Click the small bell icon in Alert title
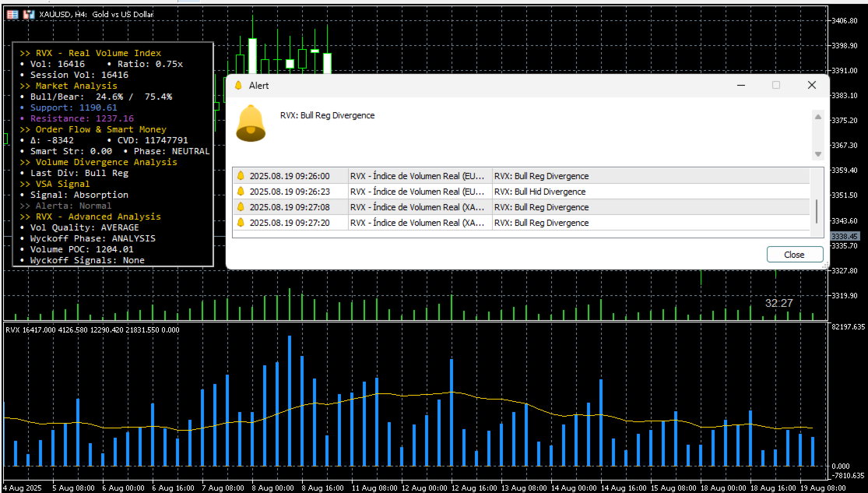This screenshot has width=868, height=493. click(x=238, y=86)
